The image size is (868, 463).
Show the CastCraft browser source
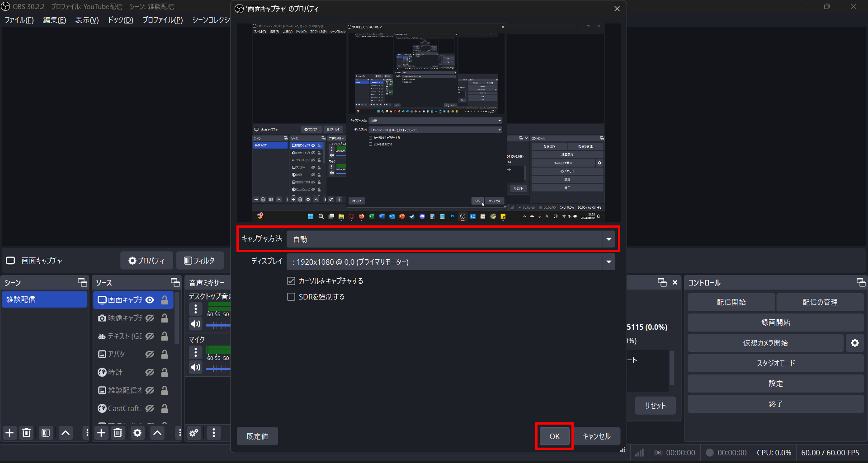pos(150,408)
